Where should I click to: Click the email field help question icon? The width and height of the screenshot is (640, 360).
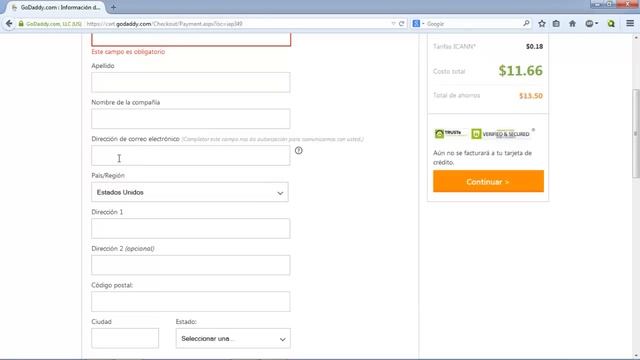click(299, 151)
